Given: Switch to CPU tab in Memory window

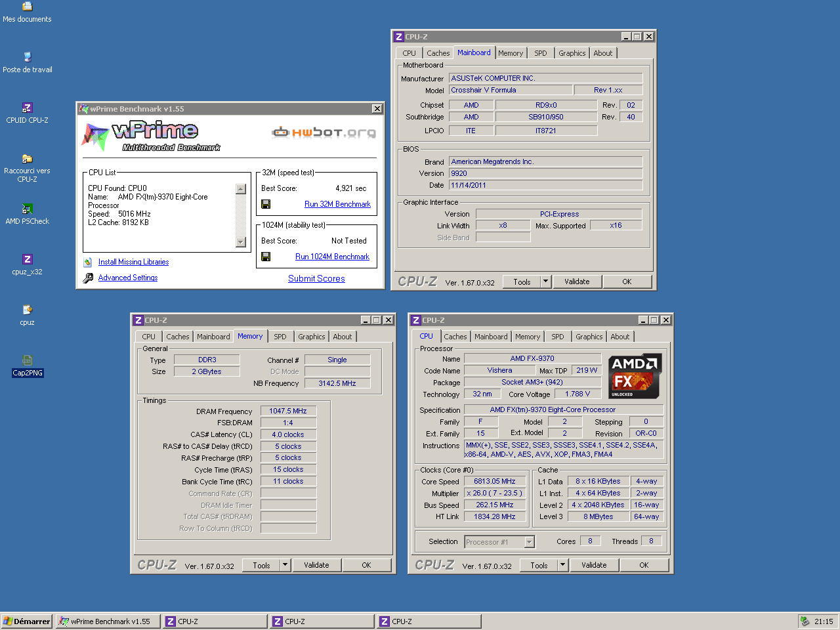Looking at the screenshot, I should click(x=149, y=337).
